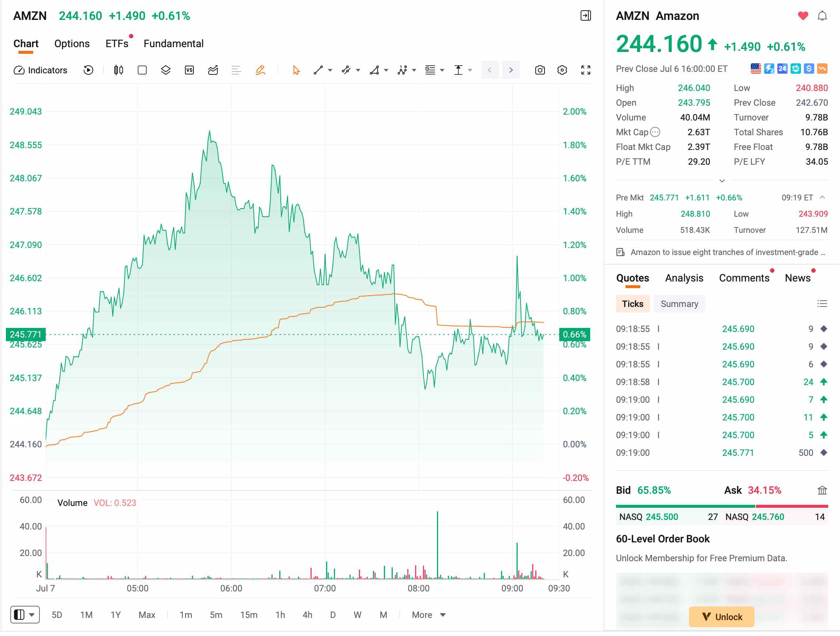840x636 pixels.
Task: Select the 1Y time range
Action: 115,615
